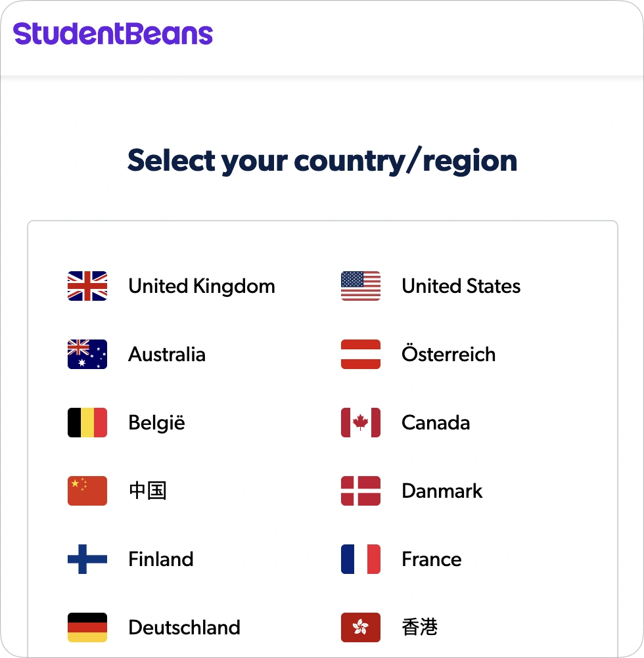This screenshot has height=658, width=644.
Task: Click the Finland flag icon
Action: pyautogui.click(x=87, y=559)
